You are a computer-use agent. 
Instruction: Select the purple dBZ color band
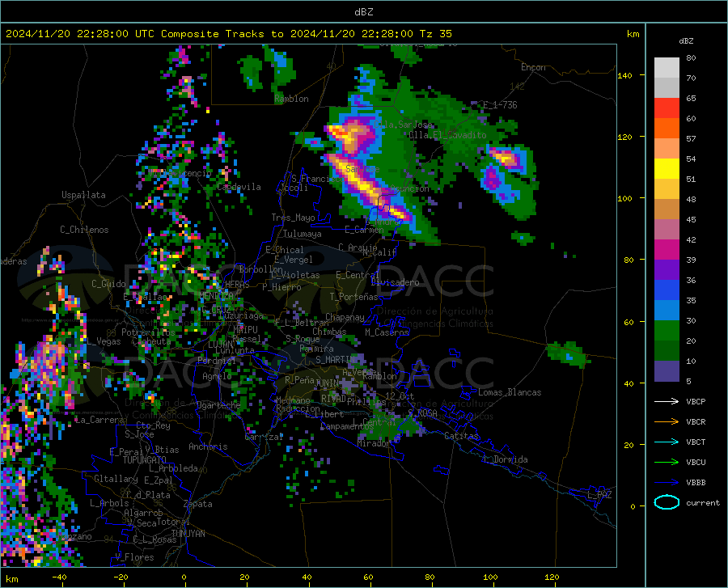(x=667, y=270)
